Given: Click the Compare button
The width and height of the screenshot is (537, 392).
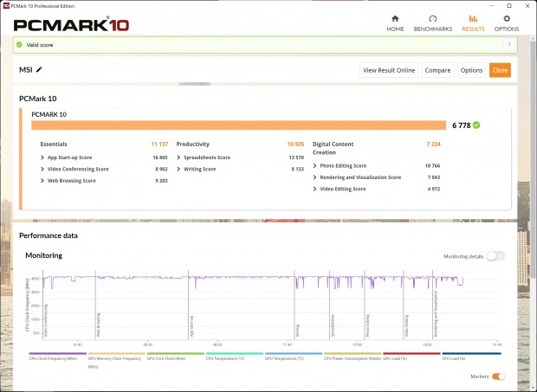Looking at the screenshot, I should tap(437, 70).
